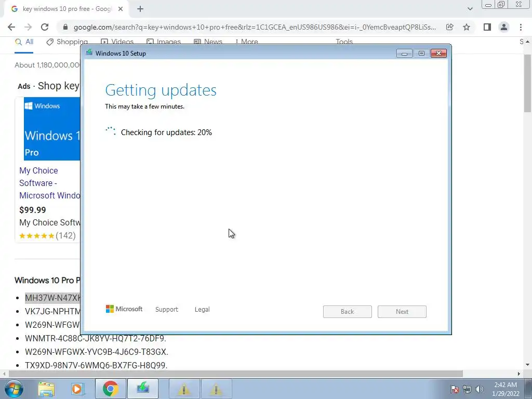The image size is (532, 399).
Task: Click the address bar URL
Action: [255, 27]
